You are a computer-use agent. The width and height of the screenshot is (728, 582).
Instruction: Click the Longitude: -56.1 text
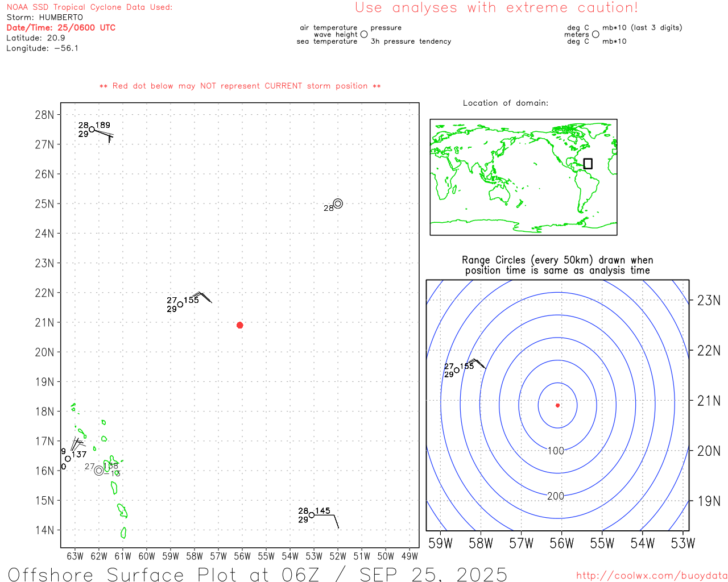42,48
